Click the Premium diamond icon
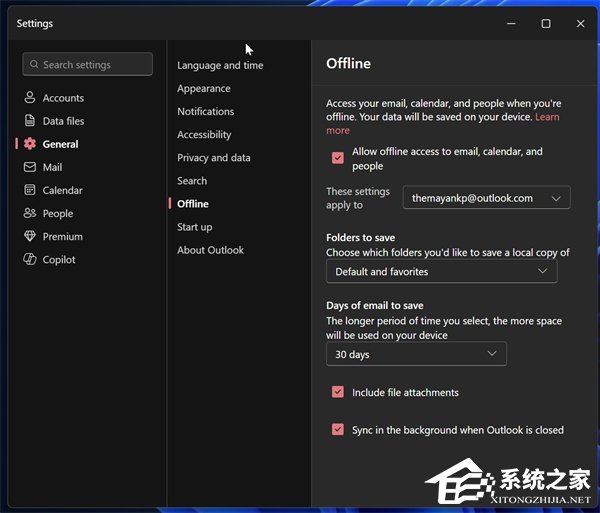The width and height of the screenshot is (600, 513). tap(30, 236)
